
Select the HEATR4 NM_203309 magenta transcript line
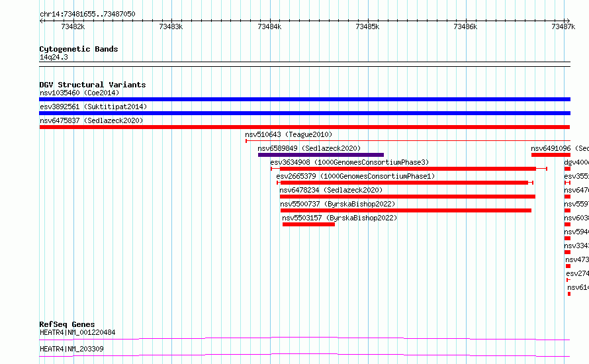tap(304, 355)
